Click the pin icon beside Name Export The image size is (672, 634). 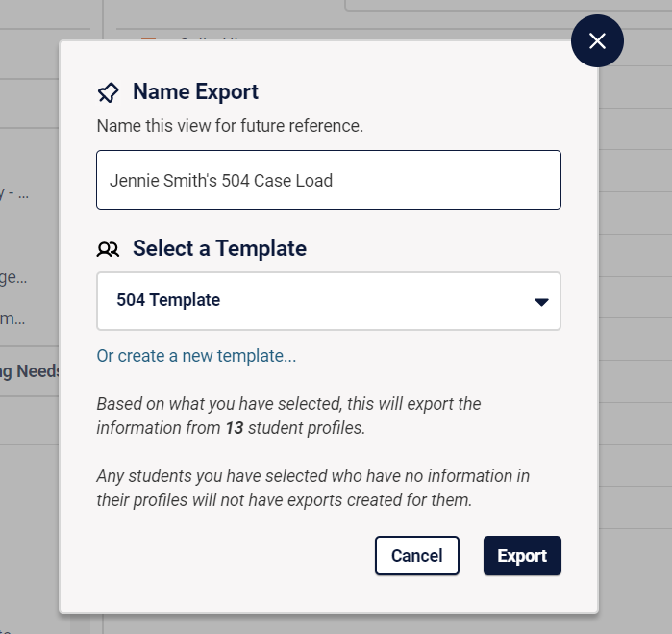pyautogui.click(x=108, y=92)
